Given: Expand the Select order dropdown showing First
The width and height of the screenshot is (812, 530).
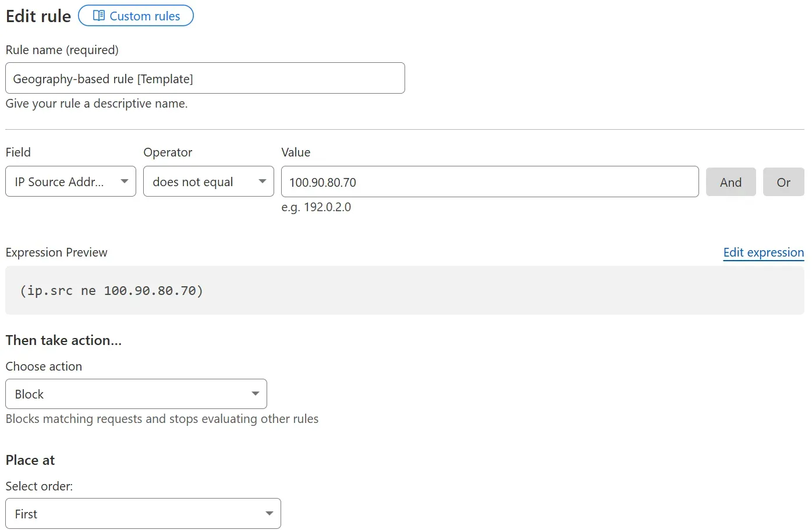Looking at the screenshot, I should 134,514.
